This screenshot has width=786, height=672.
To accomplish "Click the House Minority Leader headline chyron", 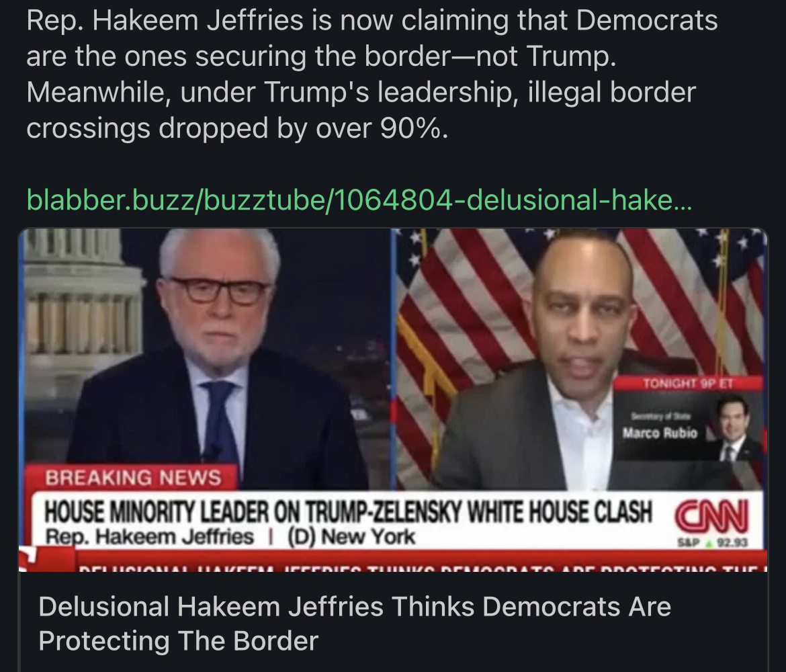I will pos(349,512).
